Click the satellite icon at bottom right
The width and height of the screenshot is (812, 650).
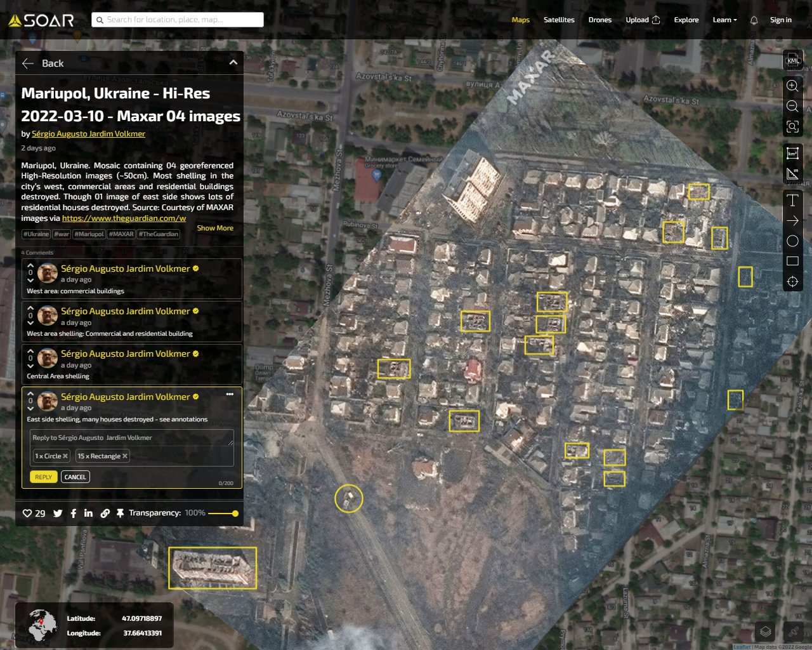[x=793, y=631]
